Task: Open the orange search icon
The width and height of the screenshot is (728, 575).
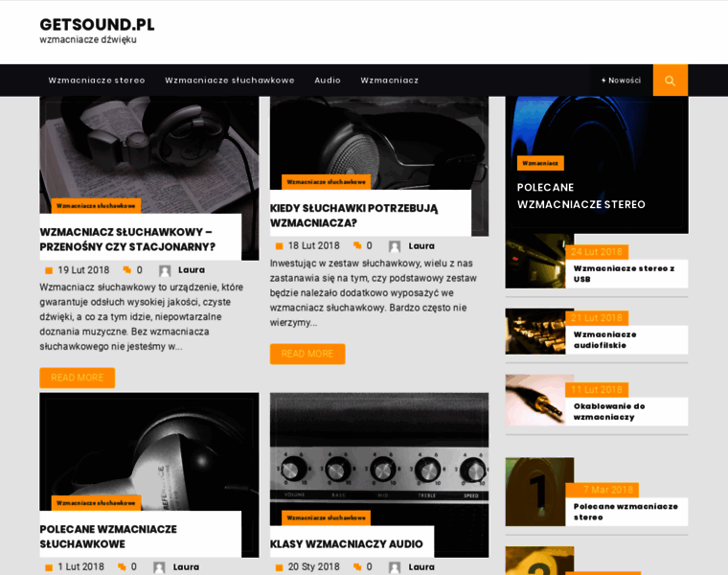Action: click(x=670, y=80)
